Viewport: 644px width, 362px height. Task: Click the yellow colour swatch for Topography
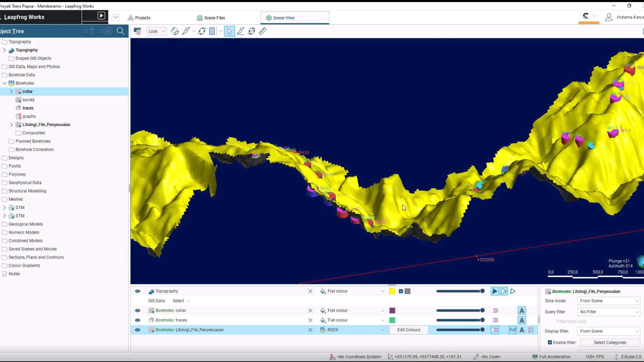[x=392, y=291]
